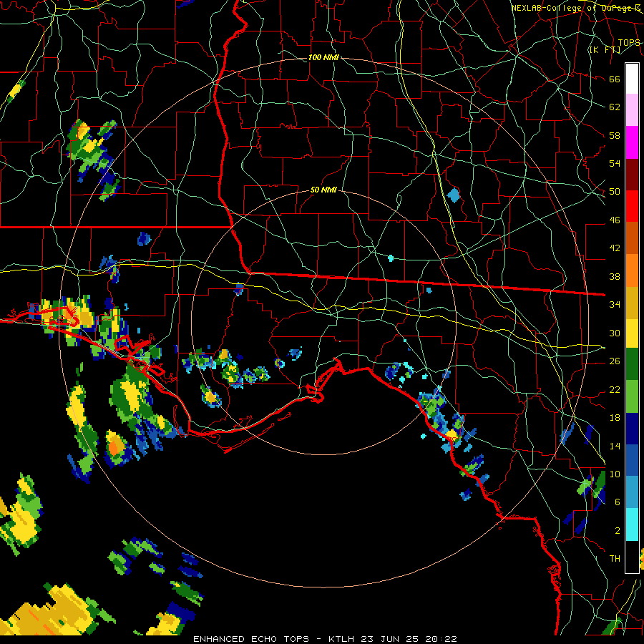This screenshot has height=644, width=644.
Task: Click the black TH legend swatch
Action: pyautogui.click(x=632, y=556)
